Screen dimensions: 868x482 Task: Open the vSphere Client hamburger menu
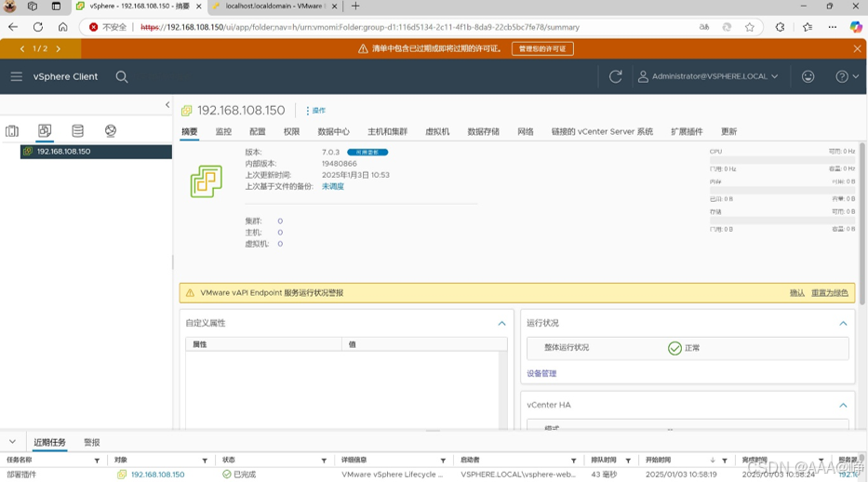(16, 76)
